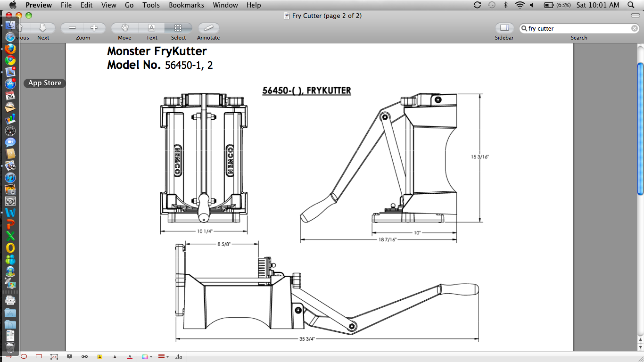Activate the rectangular Select tool
Viewport: 644px width, 362px height.
coord(178,28)
